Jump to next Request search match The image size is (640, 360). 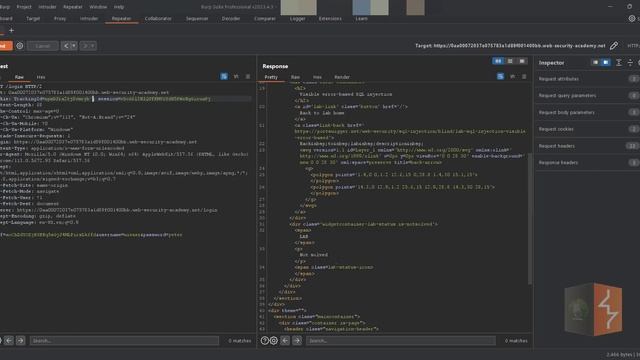(20, 340)
